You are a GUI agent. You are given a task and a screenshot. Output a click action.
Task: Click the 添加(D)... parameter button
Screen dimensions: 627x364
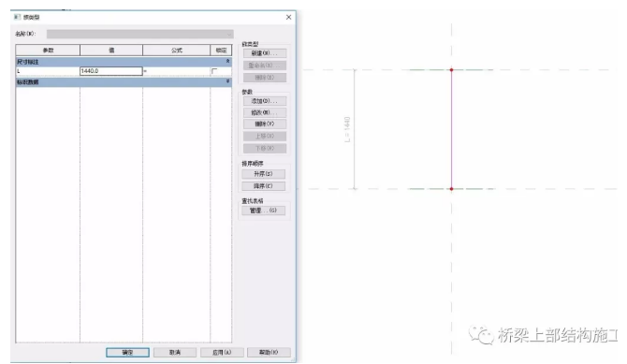tap(264, 101)
